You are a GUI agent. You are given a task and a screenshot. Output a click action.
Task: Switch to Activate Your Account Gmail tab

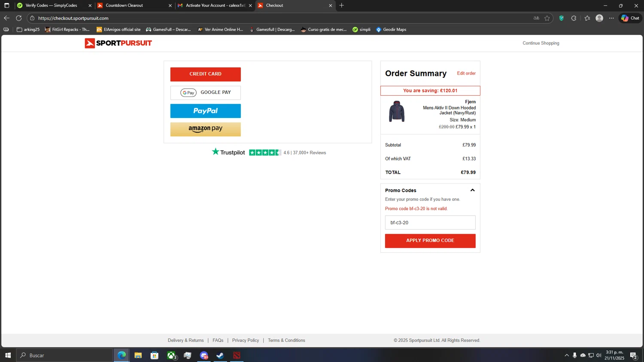click(215, 6)
